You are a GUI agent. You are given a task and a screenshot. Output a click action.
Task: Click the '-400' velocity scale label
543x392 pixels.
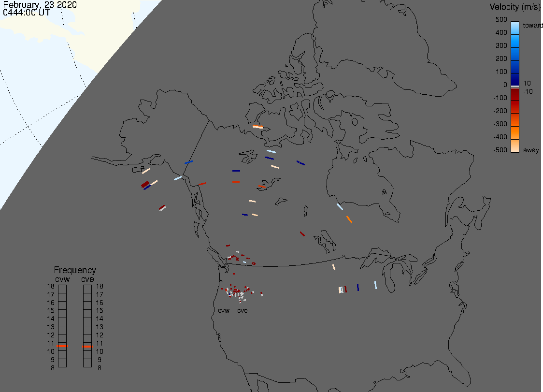tap(500, 137)
